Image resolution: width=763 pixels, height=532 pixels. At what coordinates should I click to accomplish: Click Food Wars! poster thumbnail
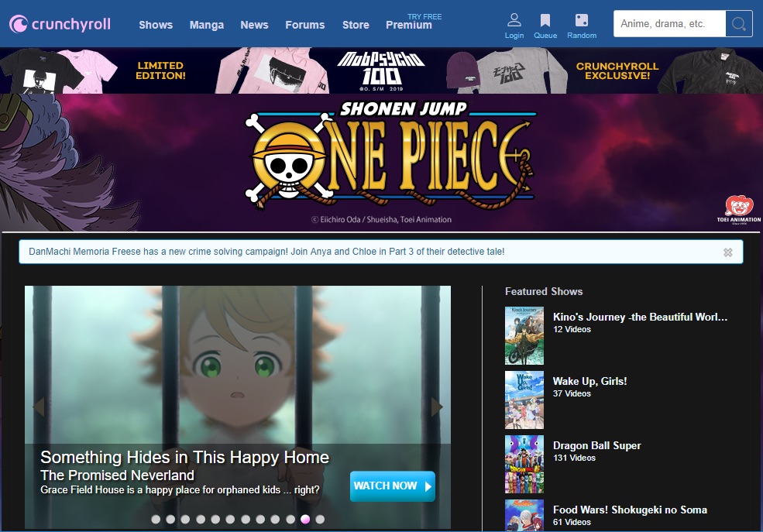(524, 516)
